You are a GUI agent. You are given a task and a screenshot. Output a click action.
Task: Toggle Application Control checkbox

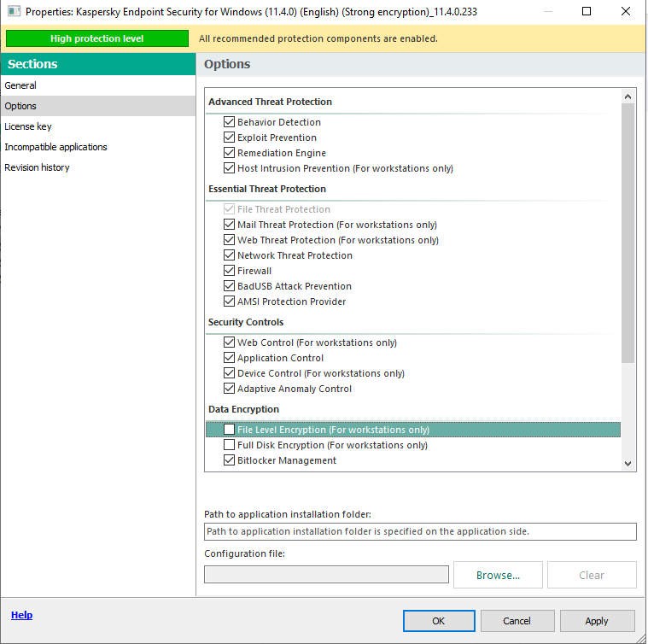click(x=229, y=358)
